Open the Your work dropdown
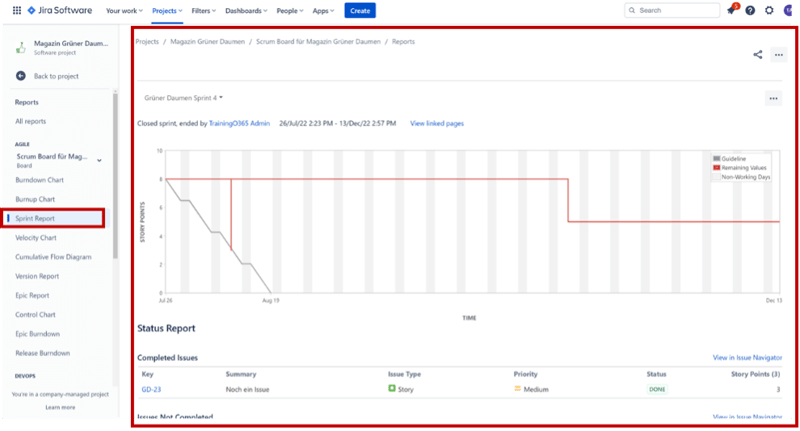The image size is (800, 431). point(124,11)
